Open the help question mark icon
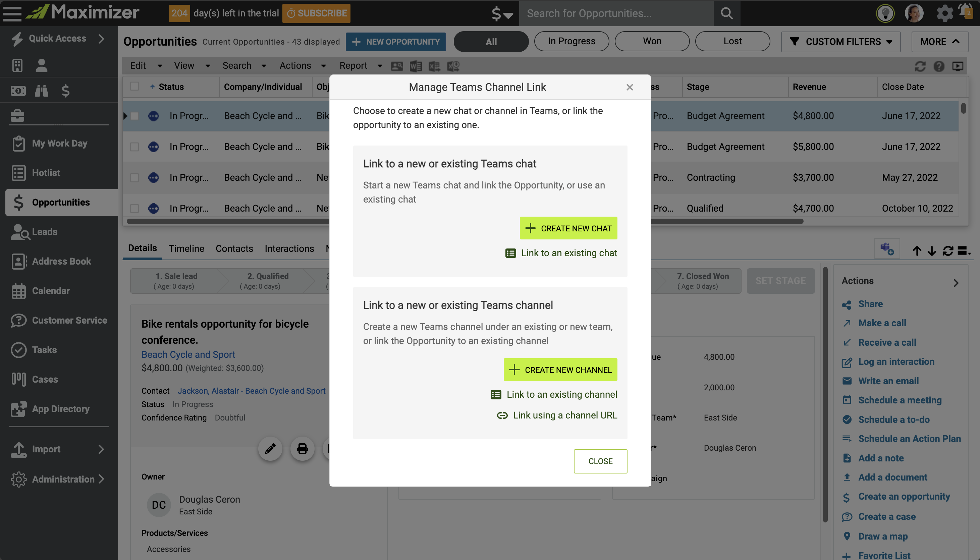Screen dimensions: 980x560 (939, 66)
